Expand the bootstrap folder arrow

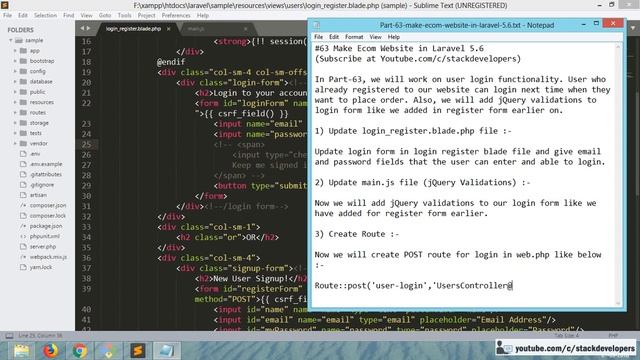click(15, 61)
